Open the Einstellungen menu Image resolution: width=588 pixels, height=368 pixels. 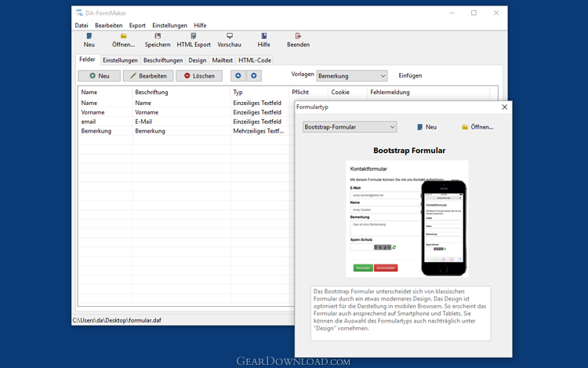(x=169, y=25)
